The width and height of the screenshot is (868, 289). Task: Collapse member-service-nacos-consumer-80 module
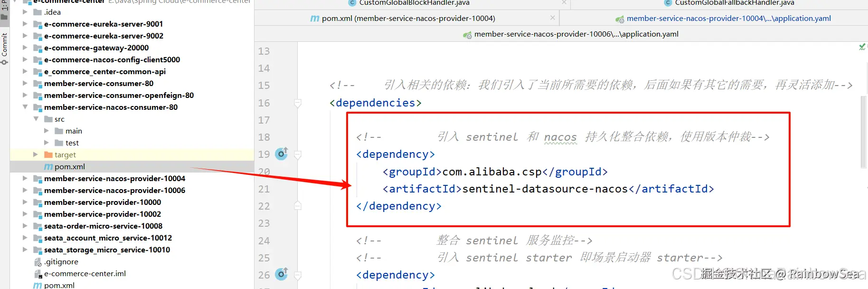25,107
